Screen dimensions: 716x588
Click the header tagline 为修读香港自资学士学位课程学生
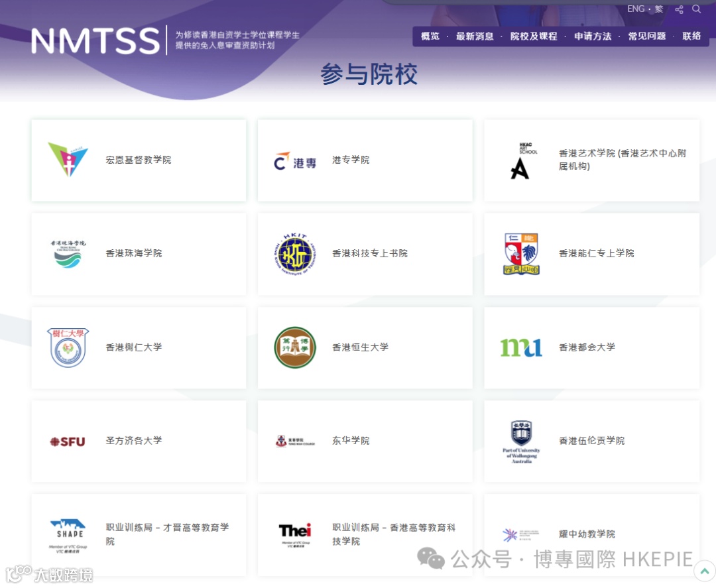(237, 35)
